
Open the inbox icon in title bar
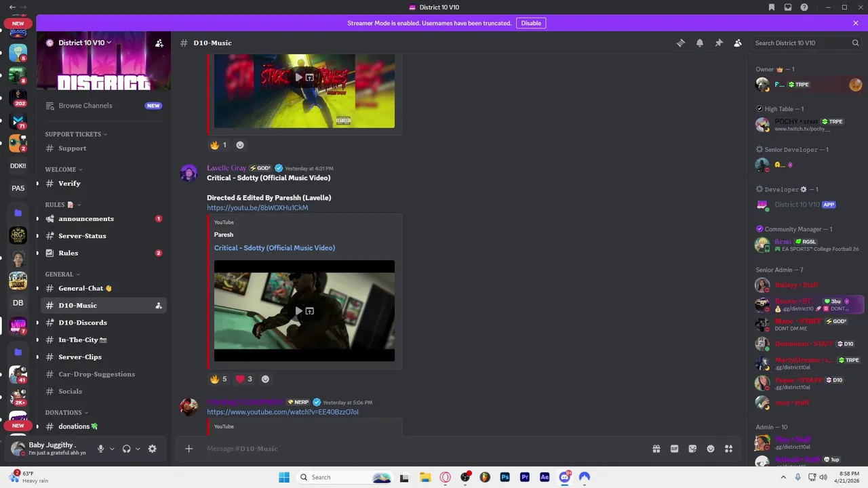click(x=788, y=7)
